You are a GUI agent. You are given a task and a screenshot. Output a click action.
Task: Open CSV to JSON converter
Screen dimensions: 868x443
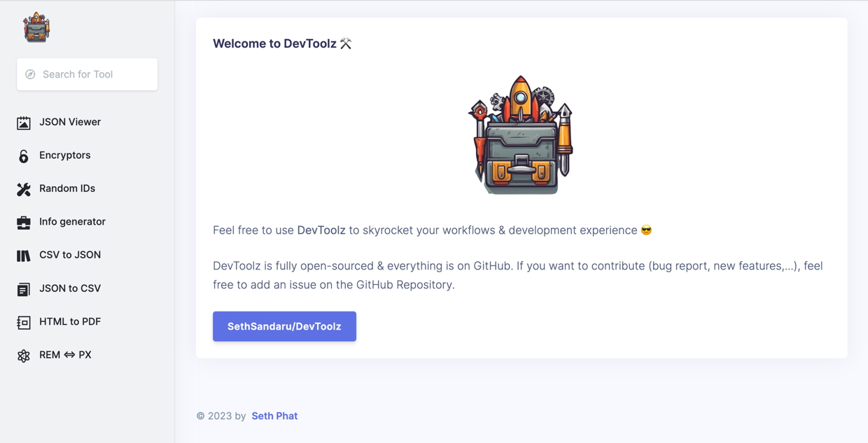coord(70,255)
